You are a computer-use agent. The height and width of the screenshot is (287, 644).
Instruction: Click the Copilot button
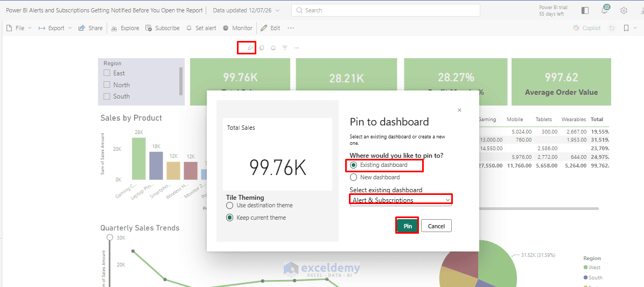pos(587,28)
